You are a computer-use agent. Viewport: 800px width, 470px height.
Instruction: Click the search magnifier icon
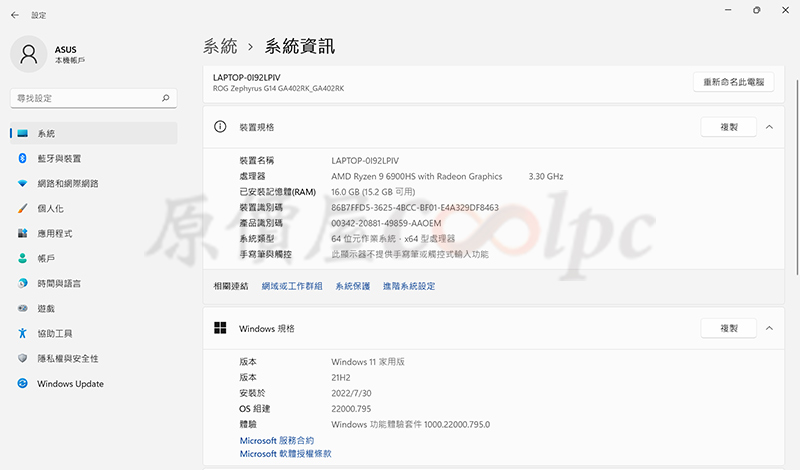[x=165, y=98]
